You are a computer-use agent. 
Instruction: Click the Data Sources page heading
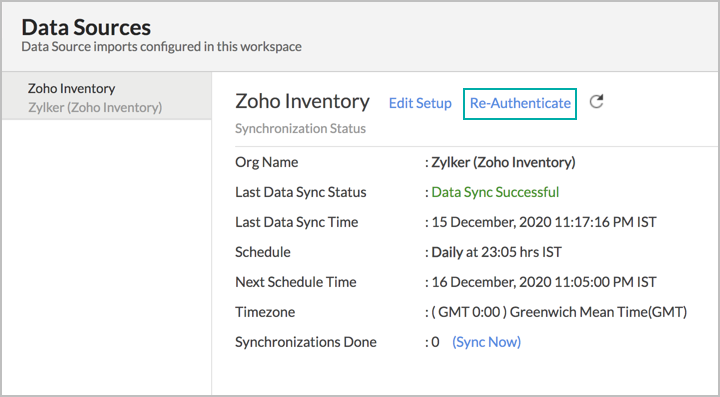86,28
